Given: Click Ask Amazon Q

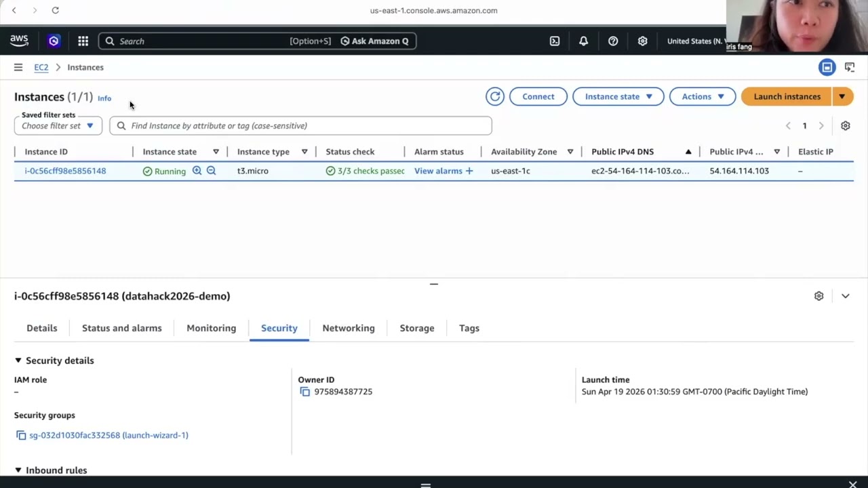Looking at the screenshot, I should click(374, 41).
